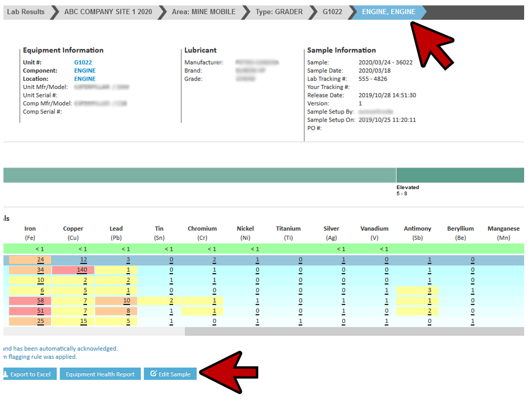
Task: Click the antimony value 3 cell
Action: click(x=429, y=291)
